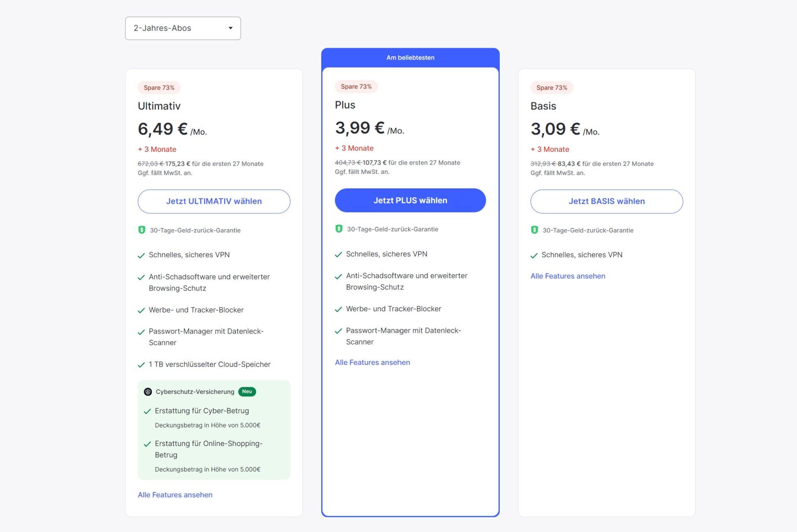Viewport: 797px width, 532px height.
Task: Click Spare 73% badge on Plus card
Action: (356, 86)
